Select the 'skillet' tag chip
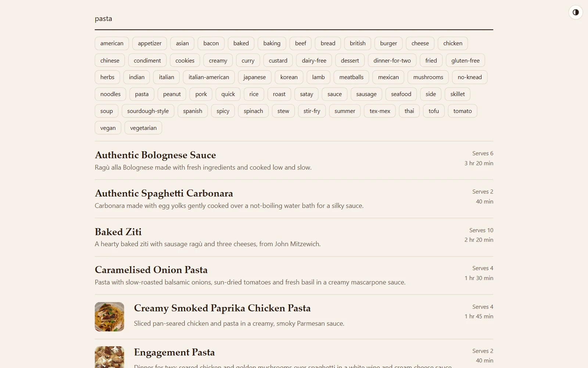 (458, 94)
